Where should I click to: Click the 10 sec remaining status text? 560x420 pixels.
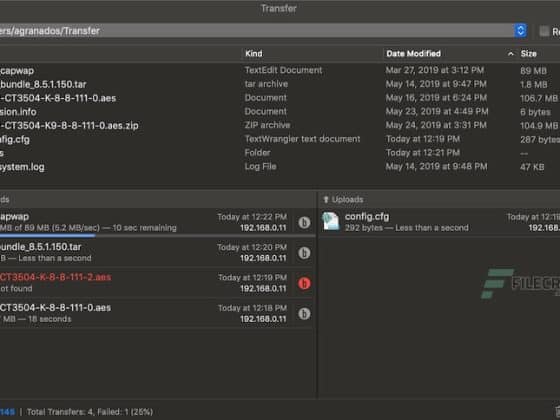[x=144, y=228]
